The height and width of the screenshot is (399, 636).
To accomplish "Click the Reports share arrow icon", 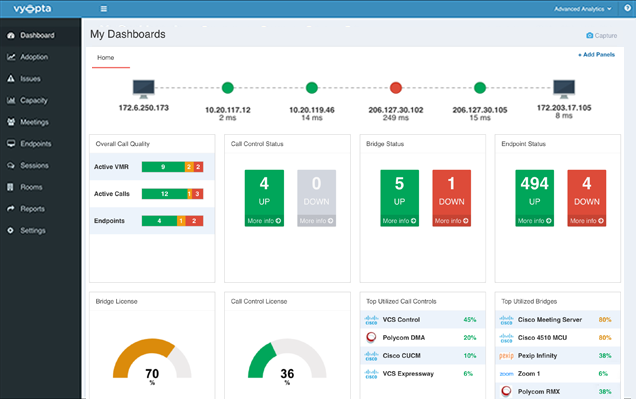I will pos(11,209).
